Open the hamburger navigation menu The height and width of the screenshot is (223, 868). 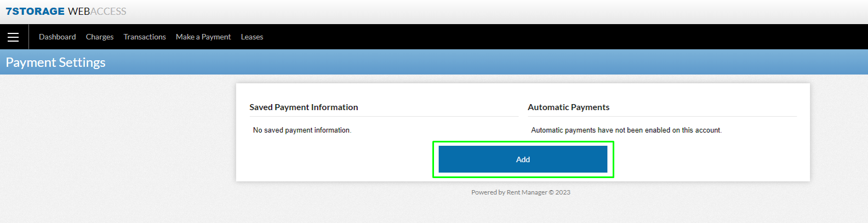(x=13, y=37)
